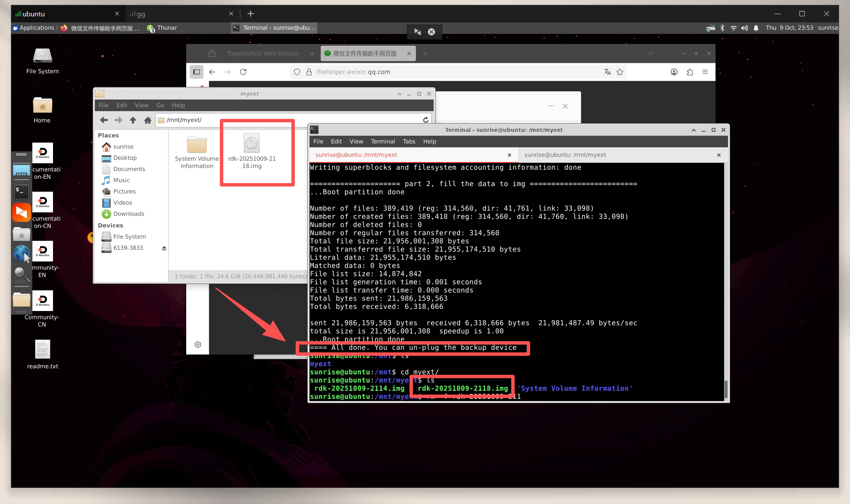Image resolution: width=850 pixels, height=504 pixels.
Task: Eject the 6139-3833 device
Action: click(x=164, y=248)
